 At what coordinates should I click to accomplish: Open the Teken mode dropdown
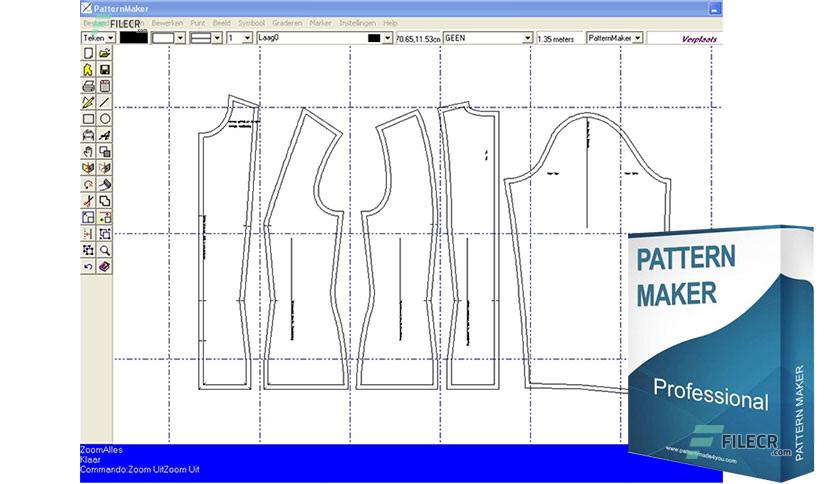(110, 38)
